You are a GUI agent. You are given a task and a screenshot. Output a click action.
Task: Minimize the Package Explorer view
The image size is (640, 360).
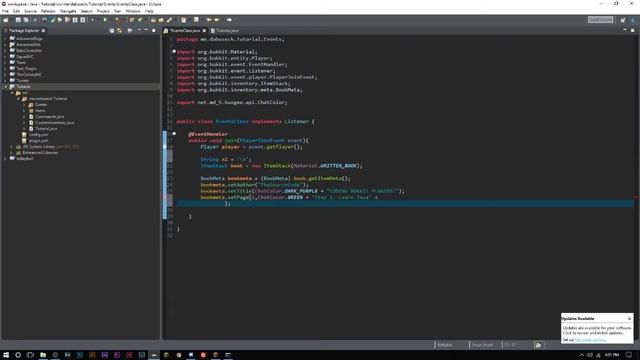[146, 30]
